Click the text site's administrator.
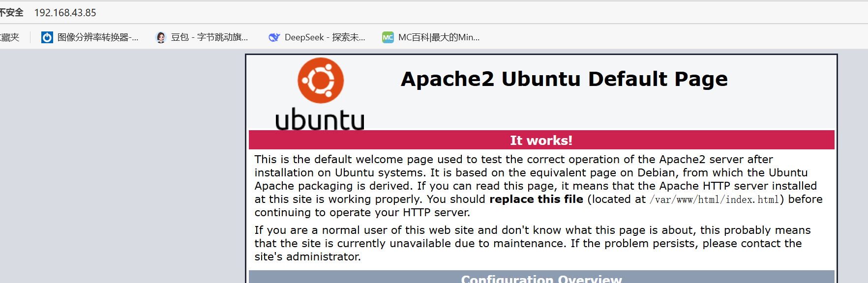 point(307,257)
